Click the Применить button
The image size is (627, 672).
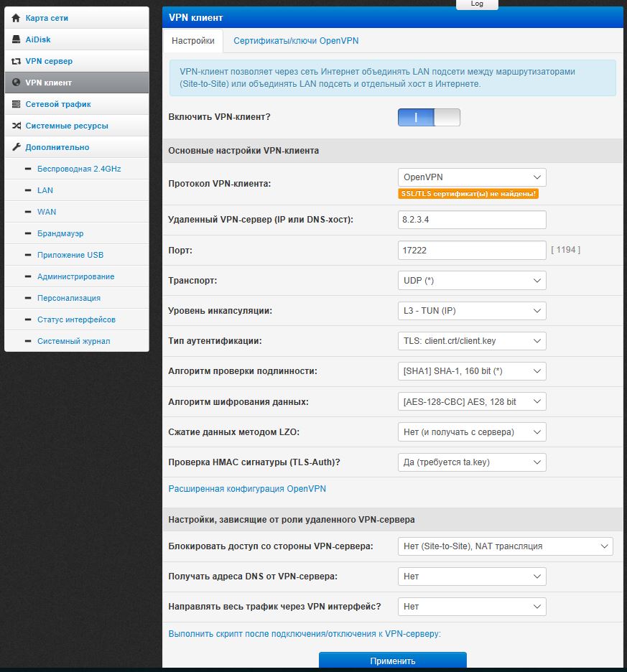coord(392,661)
